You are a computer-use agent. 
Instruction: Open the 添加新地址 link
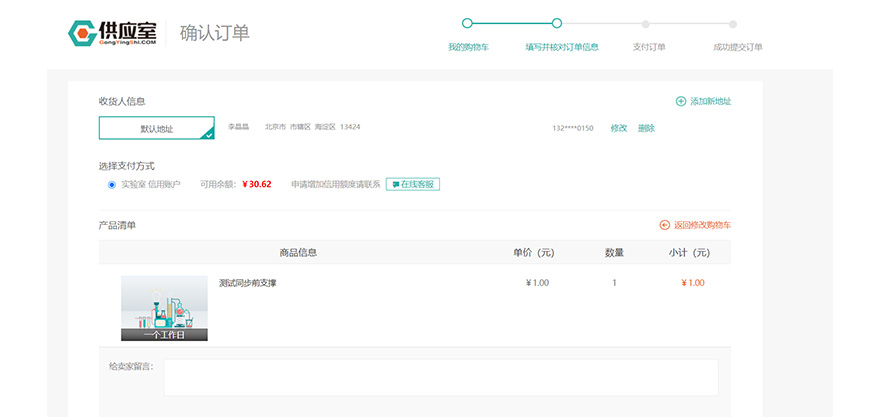coord(710,101)
